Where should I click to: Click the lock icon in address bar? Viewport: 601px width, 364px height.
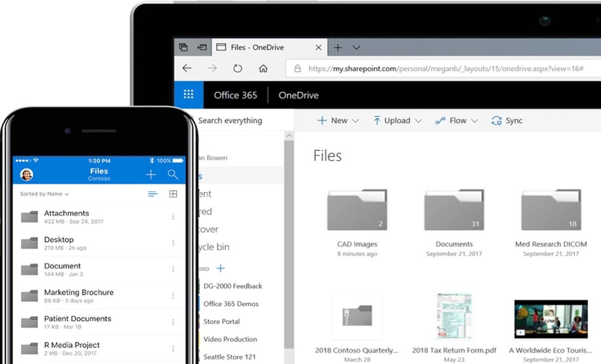[297, 68]
